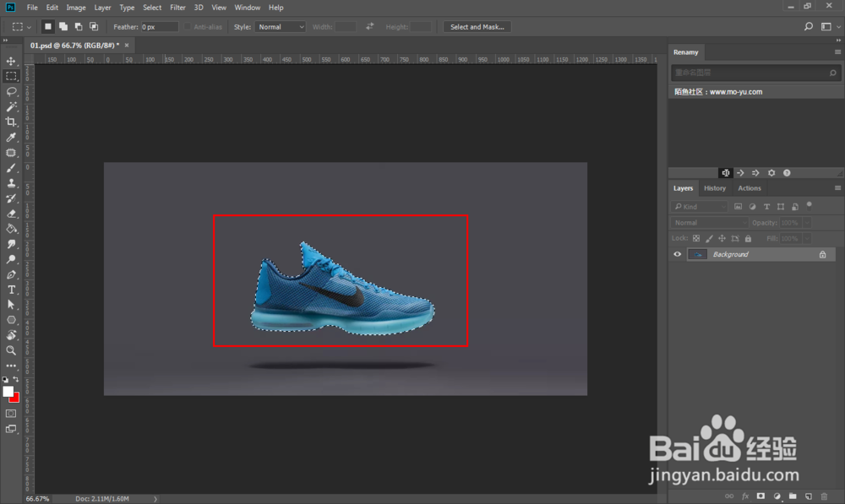
Task: Toggle Background layer visibility eye
Action: click(x=678, y=254)
